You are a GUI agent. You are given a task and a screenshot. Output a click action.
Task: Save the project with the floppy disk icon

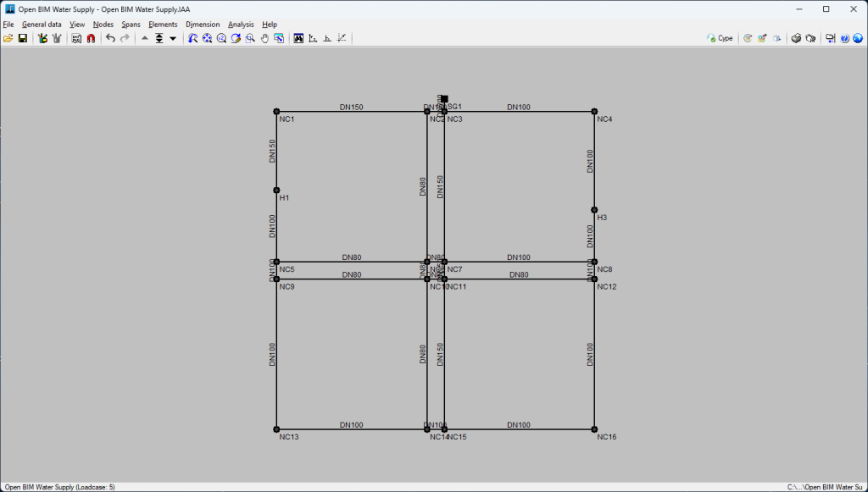point(23,38)
